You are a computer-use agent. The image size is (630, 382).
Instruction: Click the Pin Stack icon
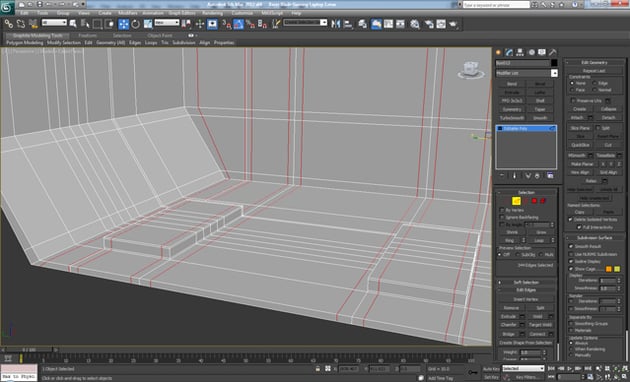click(502, 176)
